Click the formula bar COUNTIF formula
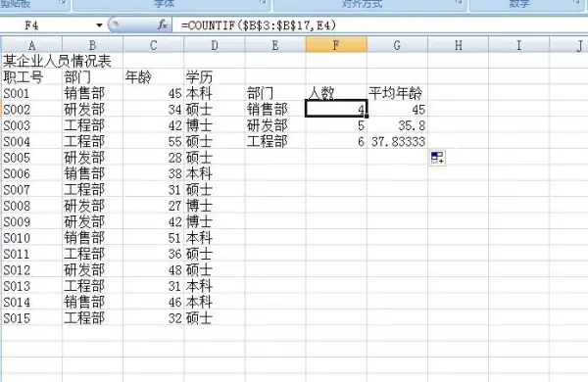 coord(259,25)
